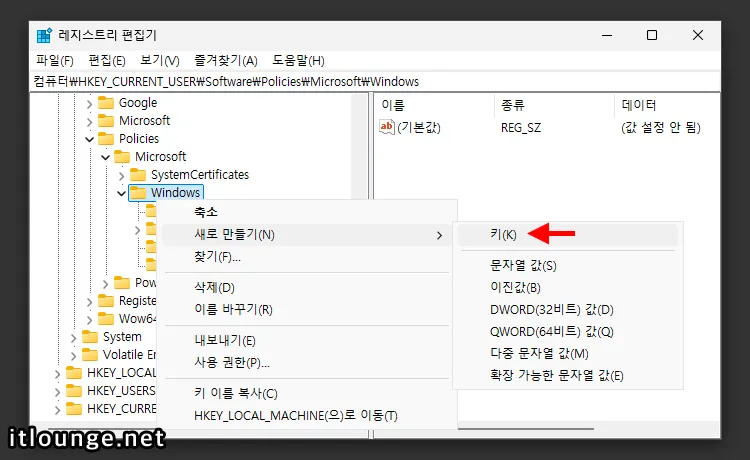Choose 키 이름 복사(C)

click(307, 394)
